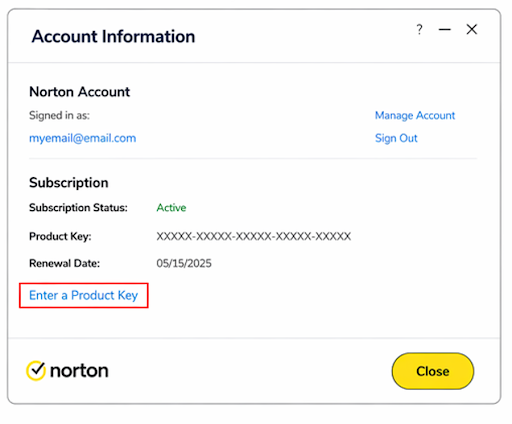Open help via the question mark icon
Screen dimensions: 512x424
coord(419,30)
